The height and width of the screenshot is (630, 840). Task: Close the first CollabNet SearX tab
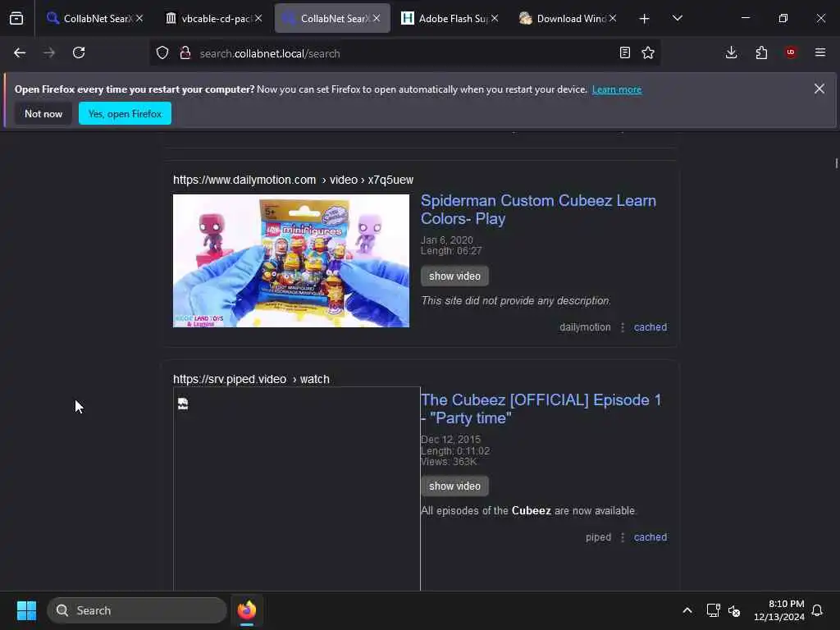[x=139, y=18]
